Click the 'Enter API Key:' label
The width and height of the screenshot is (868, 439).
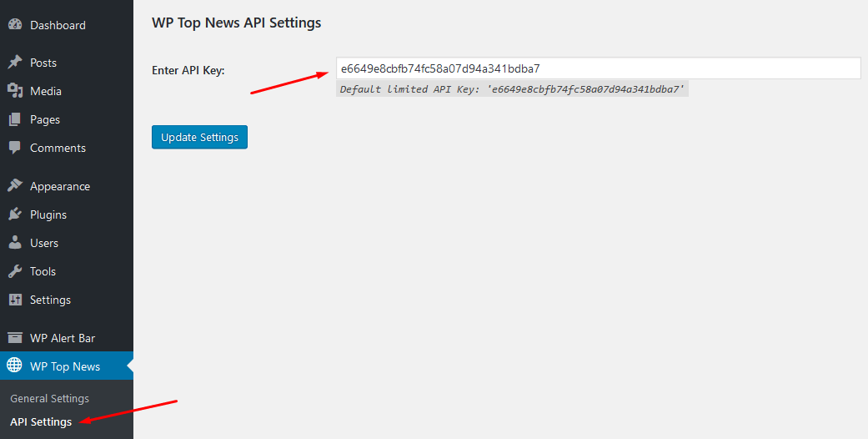coord(188,70)
